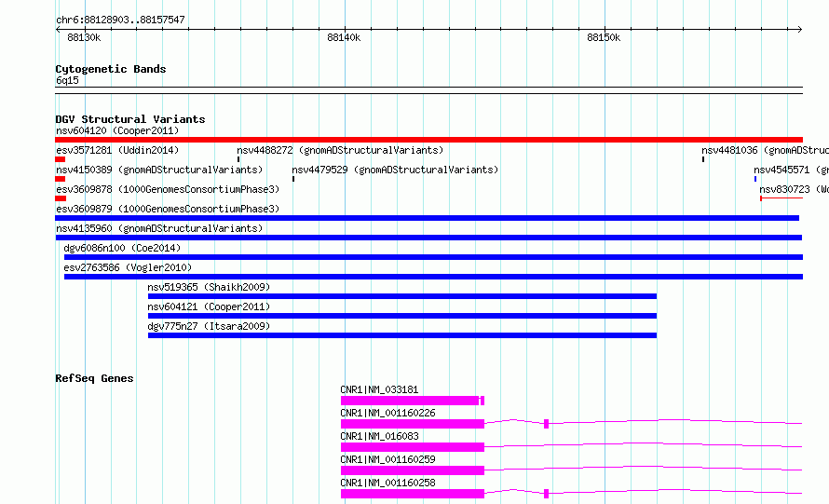Click the nsv4488272 gnomAD variant label
The image size is (829, 504).
pos(340,150)
